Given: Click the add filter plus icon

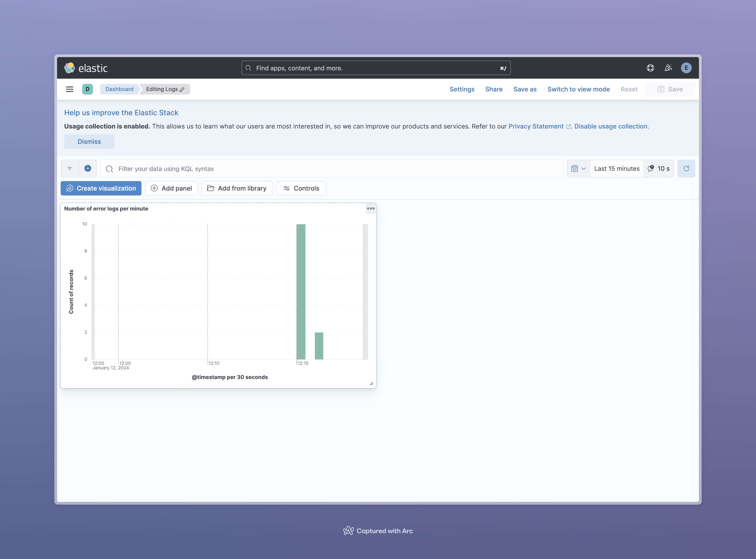Looking at the screenshot, I should (88, 168).
